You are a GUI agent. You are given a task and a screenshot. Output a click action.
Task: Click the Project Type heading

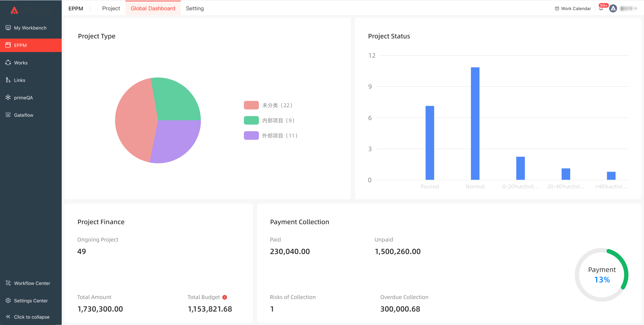click(x=96, y=36)
